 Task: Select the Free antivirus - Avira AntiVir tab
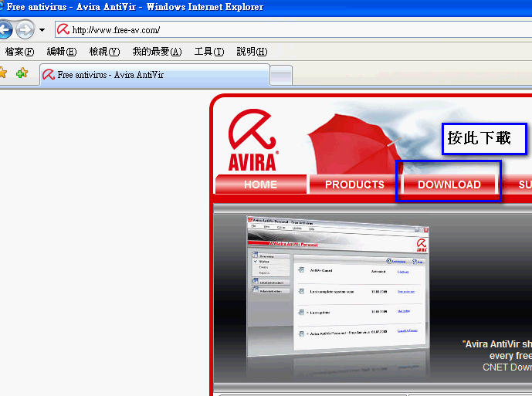(x=155, y=75)
